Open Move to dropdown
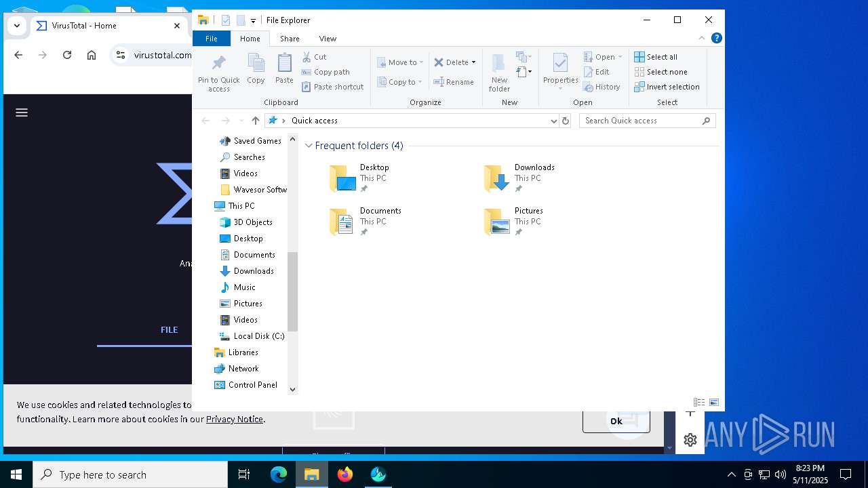The image size is (868, 488). click(400, 62)
